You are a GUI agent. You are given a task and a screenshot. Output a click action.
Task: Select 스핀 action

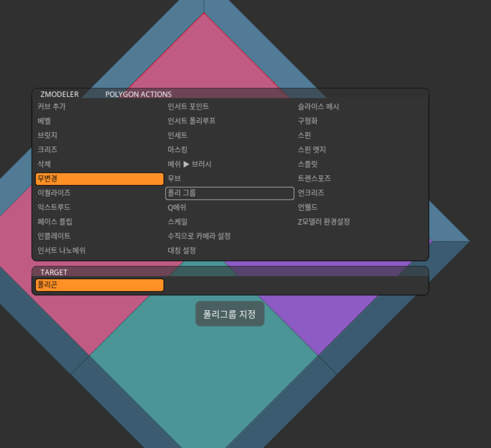(360, 135)
